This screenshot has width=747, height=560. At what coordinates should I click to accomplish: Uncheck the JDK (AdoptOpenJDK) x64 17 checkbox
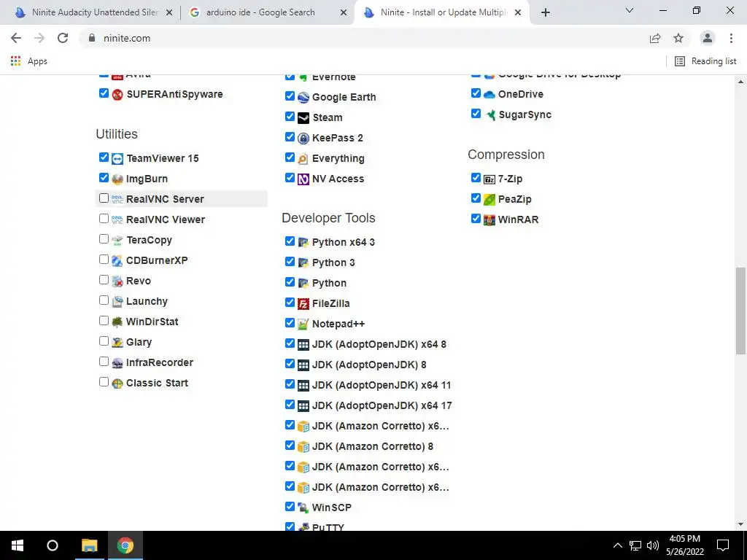click(x=290, y=404)
